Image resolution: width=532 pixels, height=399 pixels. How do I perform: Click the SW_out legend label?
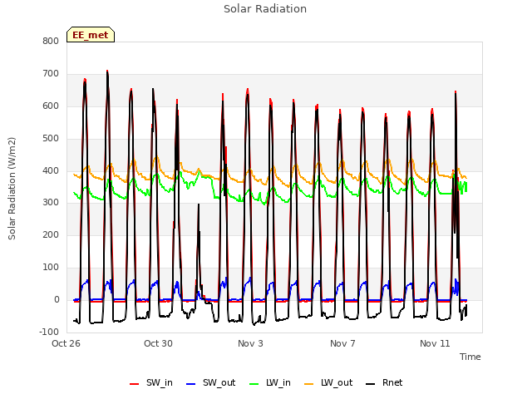point(219,382)
